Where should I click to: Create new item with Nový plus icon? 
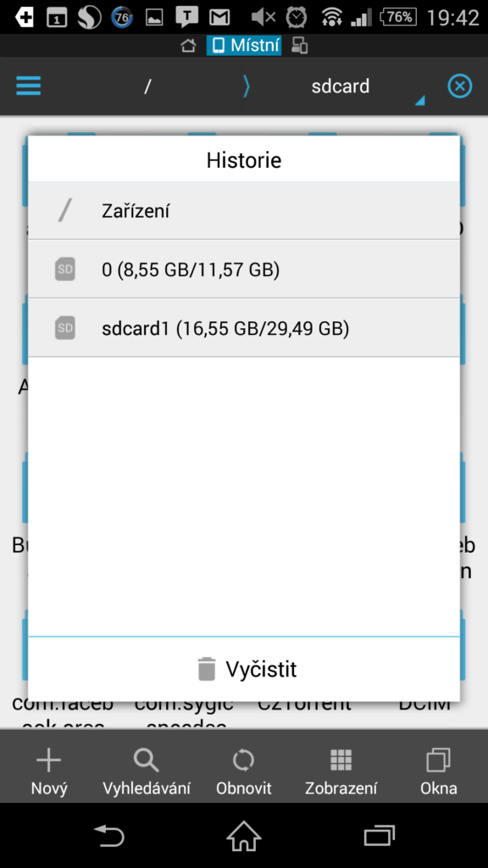(48, 771)
